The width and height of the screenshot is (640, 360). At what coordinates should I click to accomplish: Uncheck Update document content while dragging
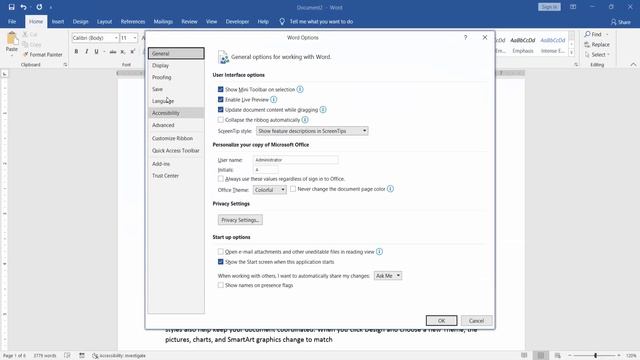click(x=220, y=110)
